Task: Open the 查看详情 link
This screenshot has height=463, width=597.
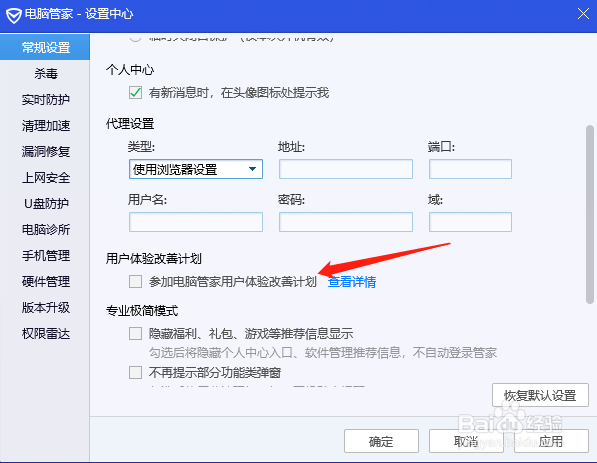Action: pyautogui.click(x=352, y=282)
